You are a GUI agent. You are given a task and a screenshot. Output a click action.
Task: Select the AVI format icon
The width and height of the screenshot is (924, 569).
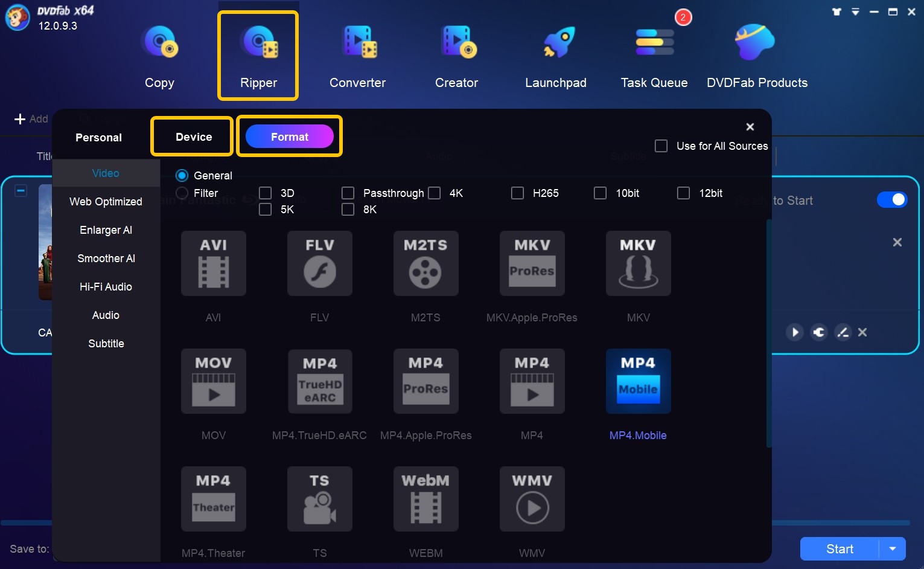coord(214,263)
